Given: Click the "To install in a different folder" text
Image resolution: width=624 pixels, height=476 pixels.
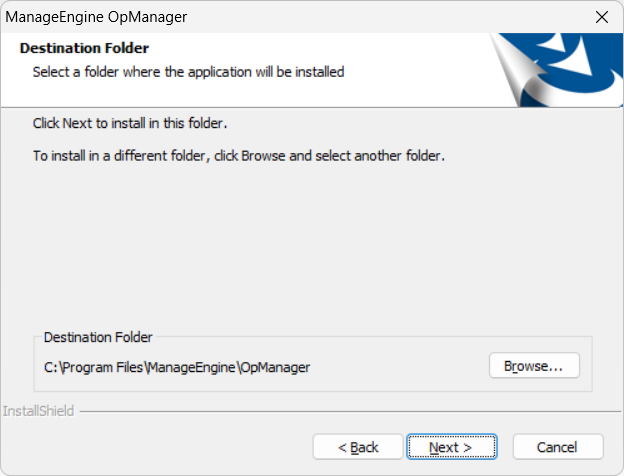Looking at the screenshot, I should pos(238,156).
